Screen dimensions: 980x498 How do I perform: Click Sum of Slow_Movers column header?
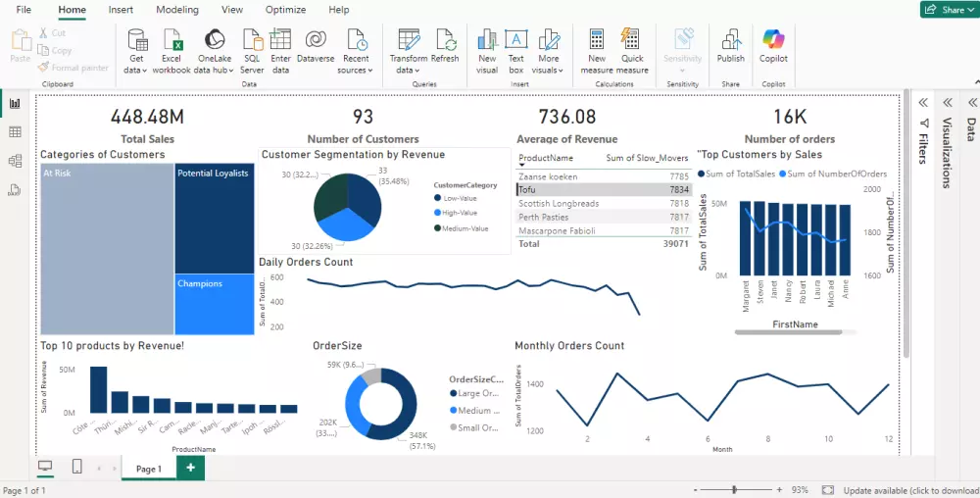click(647, 158)
